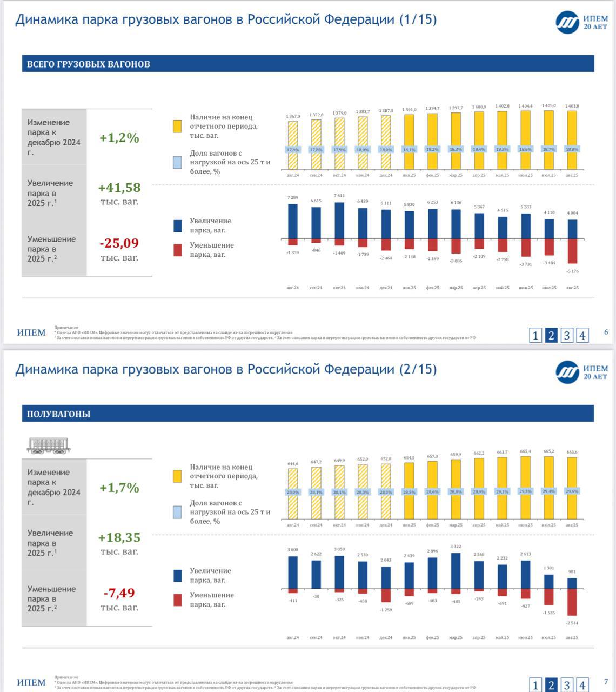616x692 pixels.
Task: Select page box 3 on Полувагоны slide footer
Action: (567, 685)
